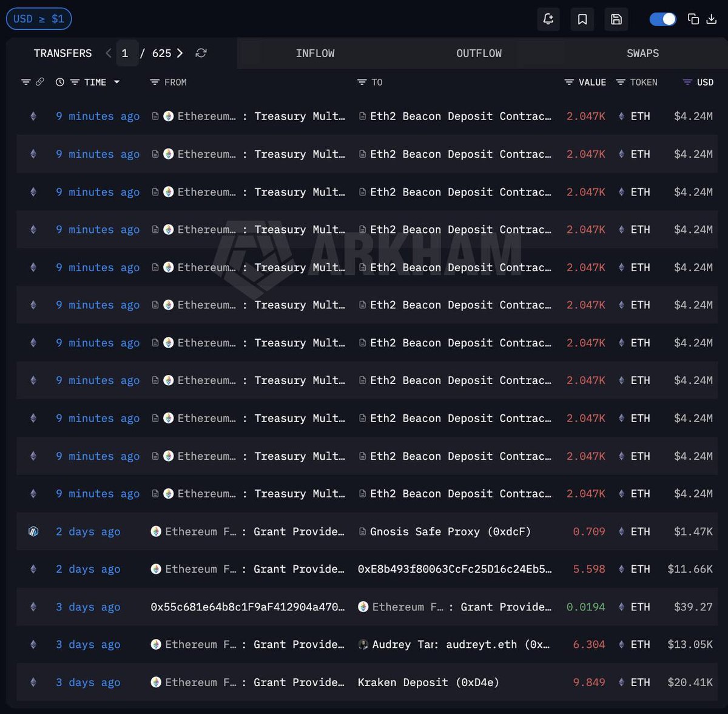The width and height of the screenshot is (728, 714).
Task: Refresh the transfers list
Action: pos(201,53)
